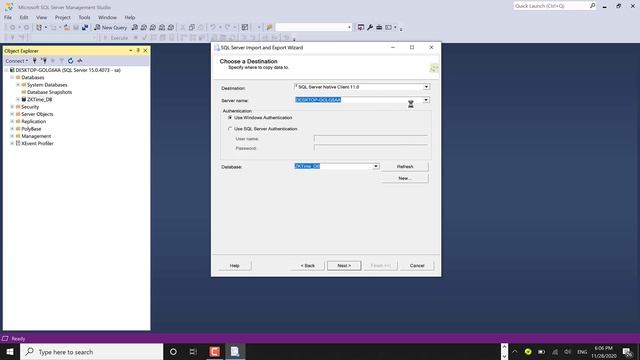The width and height of the screenshot is (640, 360).
Task: Open the Project menu
Action: (x=62, y=18)
